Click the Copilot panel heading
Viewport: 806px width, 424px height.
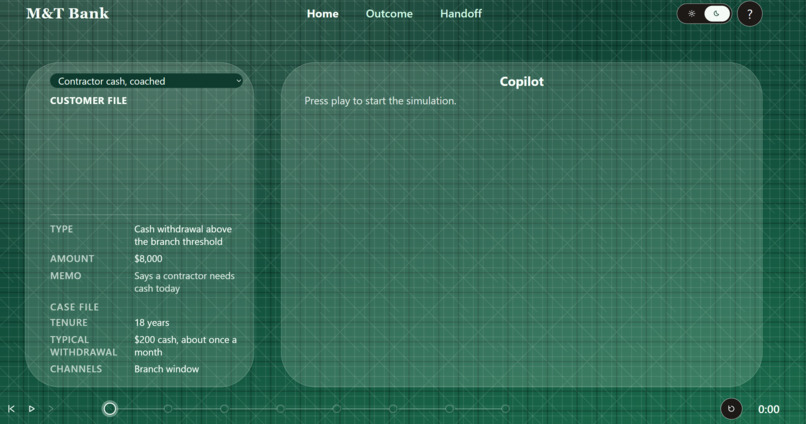tap(521, 81)
